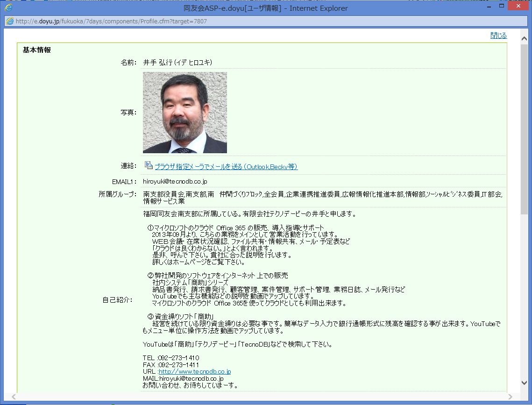Screen dimensions: 532x405
Task: Click the vertical scrollbar thumb
Action: tap(524, 129)
